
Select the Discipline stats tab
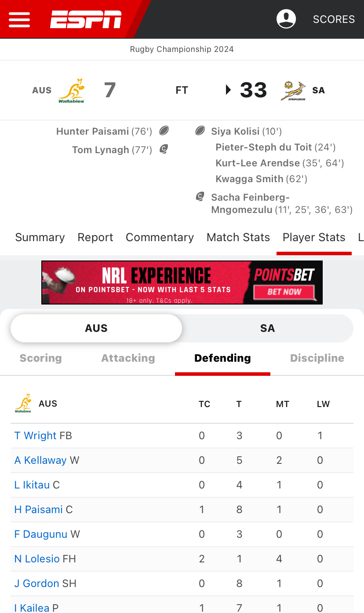click(317, 358)
